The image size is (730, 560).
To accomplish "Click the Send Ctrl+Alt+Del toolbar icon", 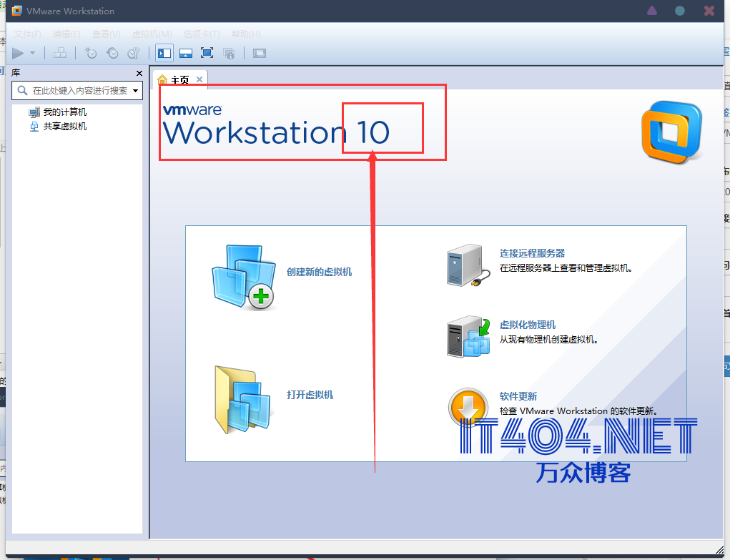I will point(59,53).
